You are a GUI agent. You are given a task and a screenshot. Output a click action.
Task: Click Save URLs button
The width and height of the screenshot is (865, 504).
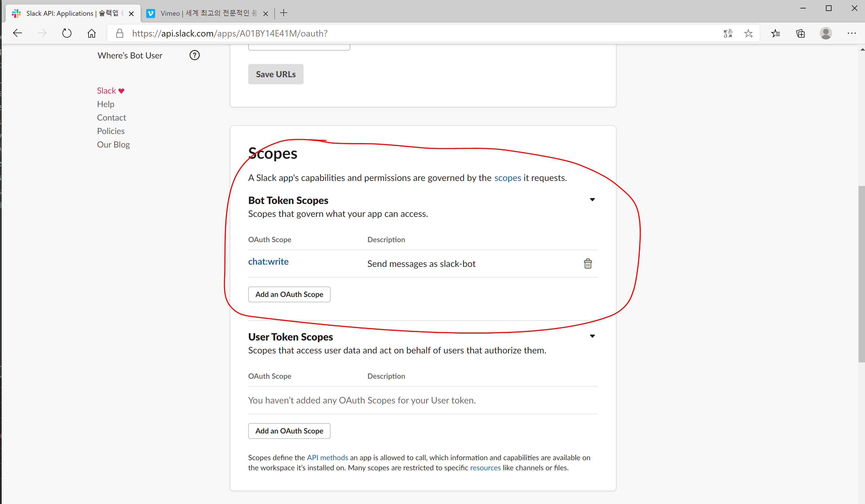point(275,74)
